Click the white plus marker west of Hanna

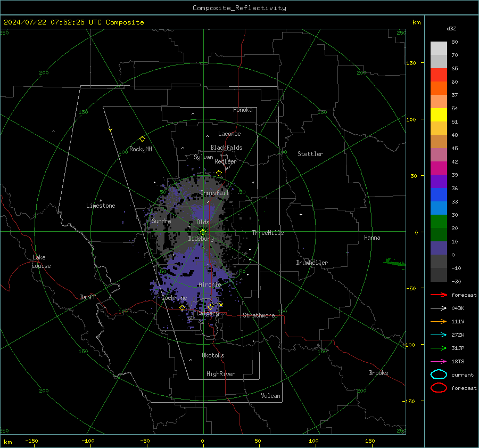point(301,214)
